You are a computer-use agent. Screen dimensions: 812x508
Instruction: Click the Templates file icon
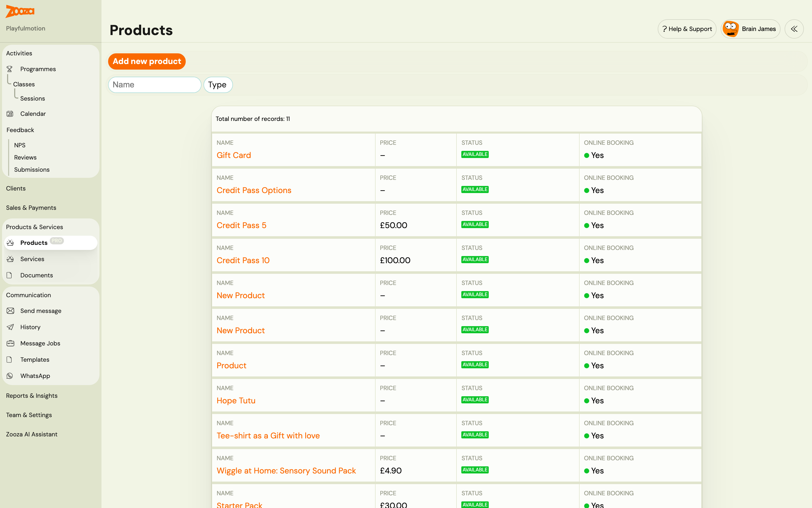pyautogui.click(x=9, y=359)
